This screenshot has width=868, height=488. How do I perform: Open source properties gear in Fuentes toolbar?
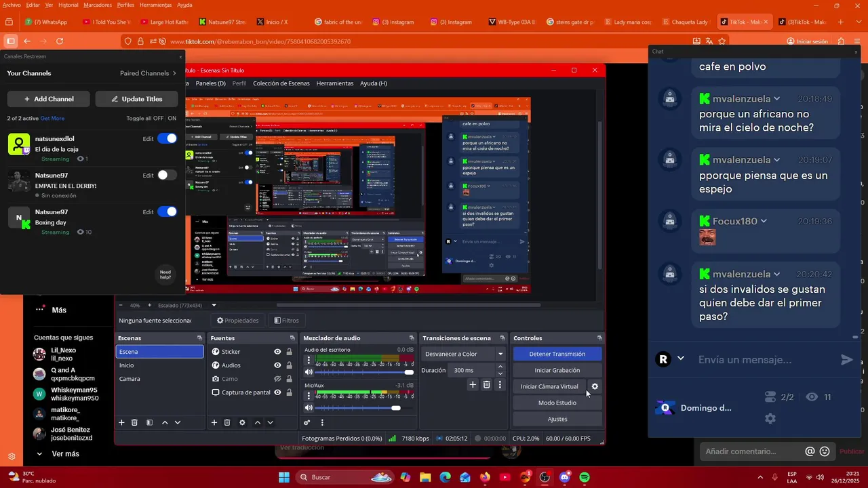(242, 422)
